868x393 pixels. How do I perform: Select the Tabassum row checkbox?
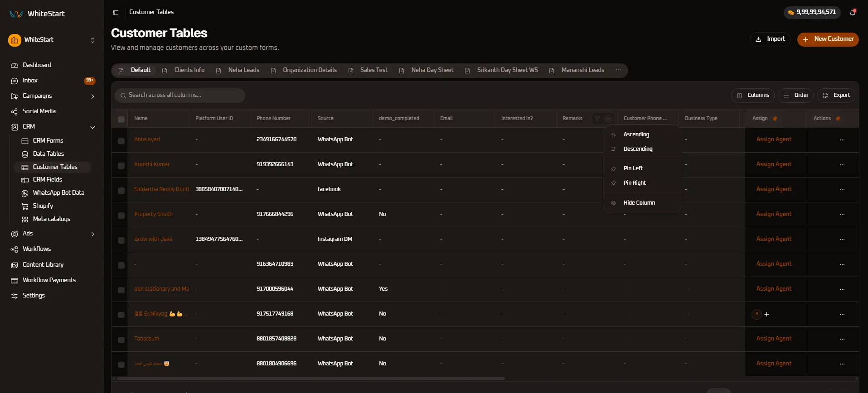[x=121, y=340]
